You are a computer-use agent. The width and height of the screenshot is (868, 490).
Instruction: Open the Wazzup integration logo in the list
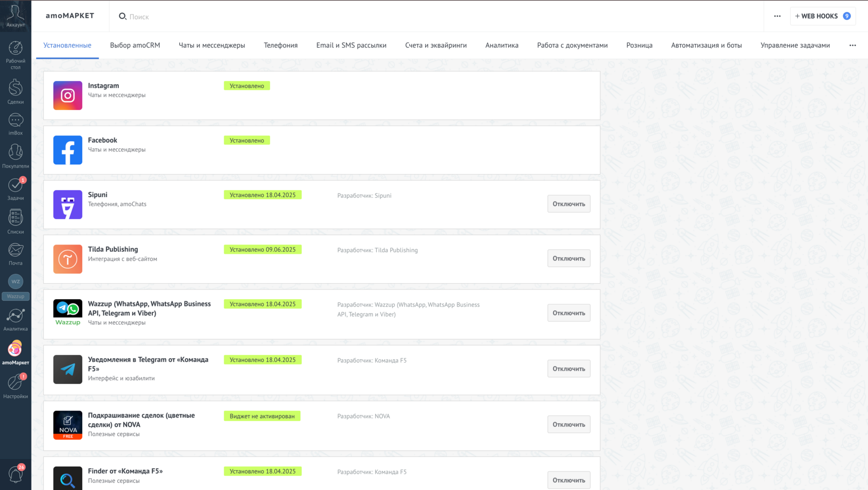pyautogui.click(x=68, y=313)
